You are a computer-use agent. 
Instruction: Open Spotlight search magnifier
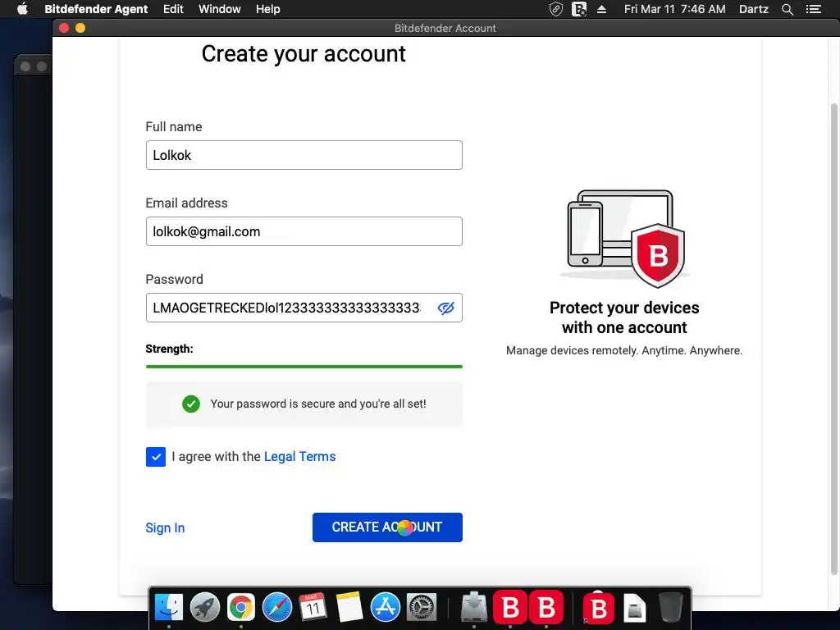787,9
